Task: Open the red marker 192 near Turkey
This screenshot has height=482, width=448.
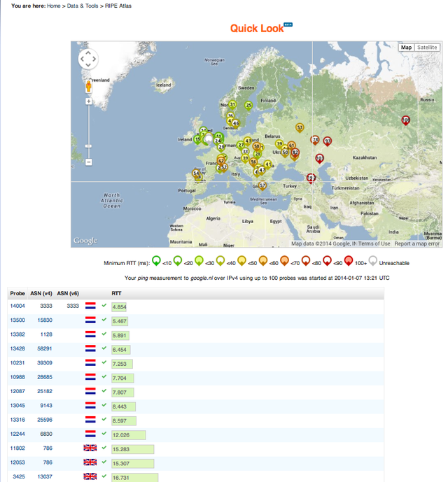Action: pos(311,178)
